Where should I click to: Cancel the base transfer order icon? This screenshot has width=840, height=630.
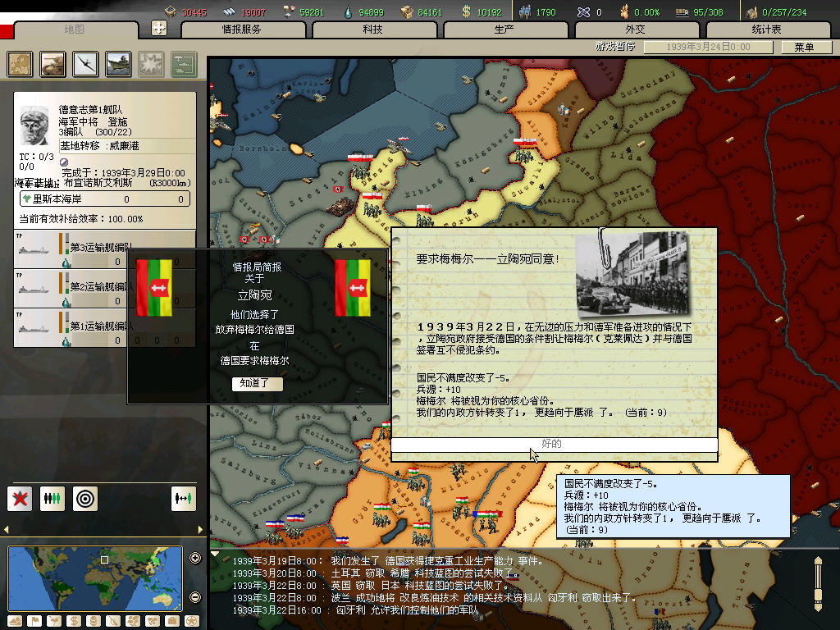click(x=64, y=162)
